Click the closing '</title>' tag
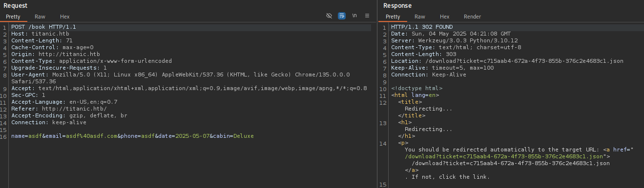 pyautogui.click(x=412, y=115)
